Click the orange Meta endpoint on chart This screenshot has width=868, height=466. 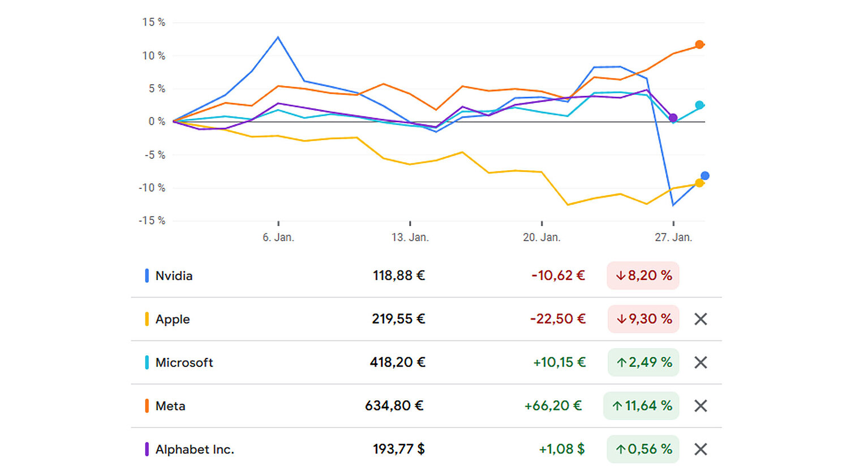pyautogui.click(x=699, y=45)
